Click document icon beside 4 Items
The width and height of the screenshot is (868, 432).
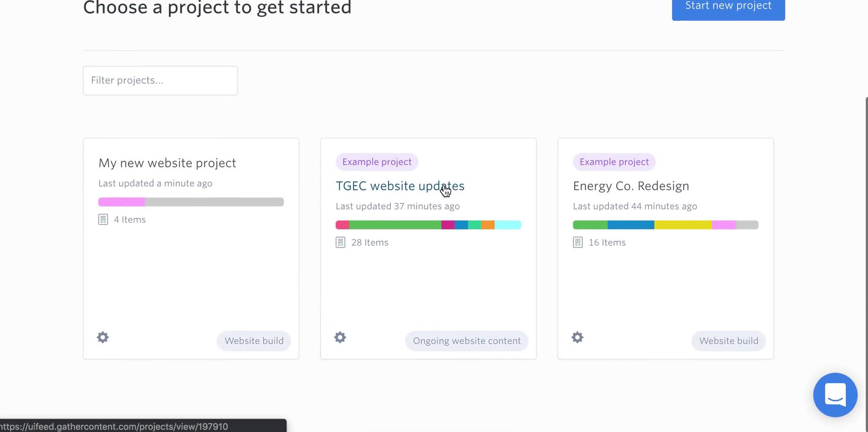(103, 220)
